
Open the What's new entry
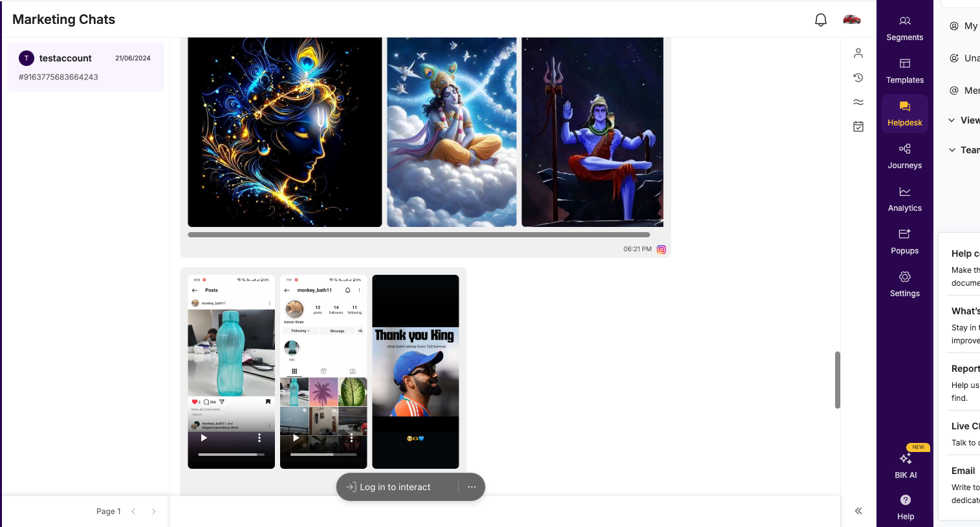(964, 325)
